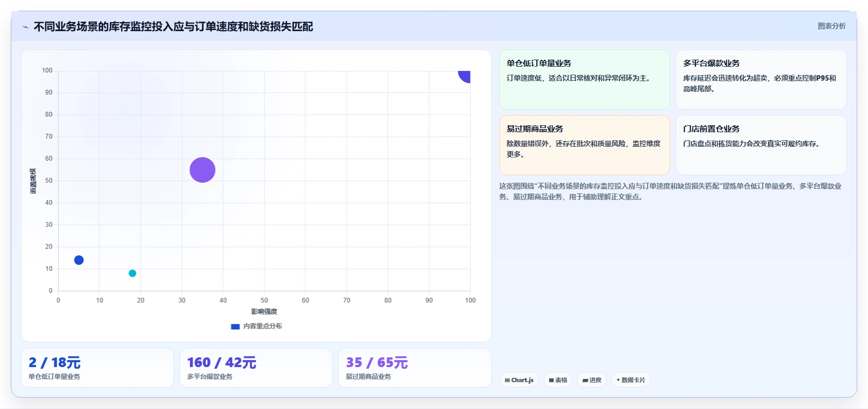Open the 易过期商品业务 card
Viewport: 868px width, 409px height.
click(585, 145)
